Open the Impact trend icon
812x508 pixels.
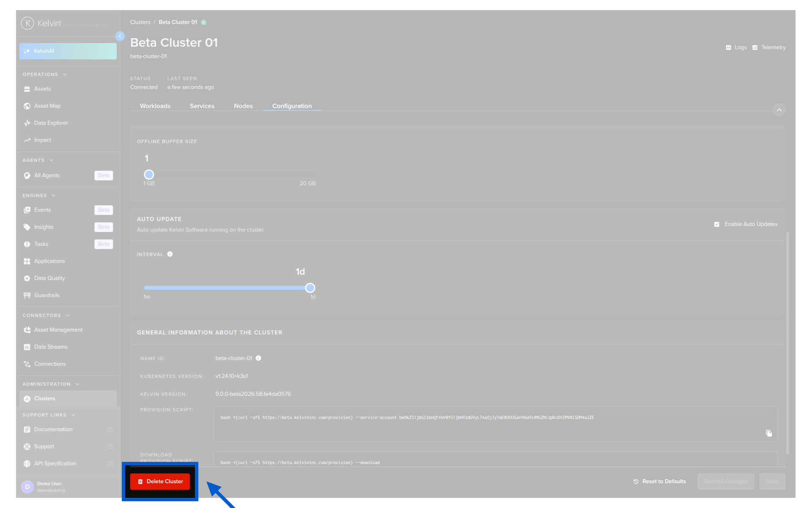[x=27, y=140]
